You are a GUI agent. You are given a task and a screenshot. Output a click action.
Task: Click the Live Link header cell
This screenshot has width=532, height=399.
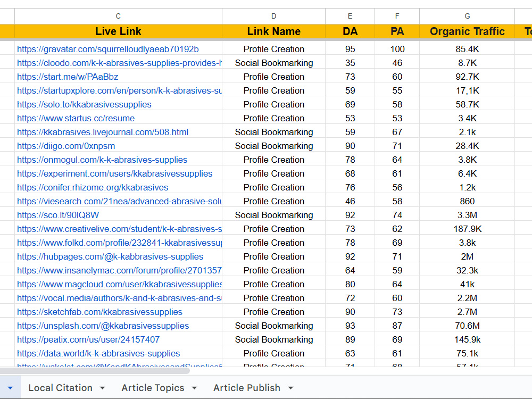point(118,31)
